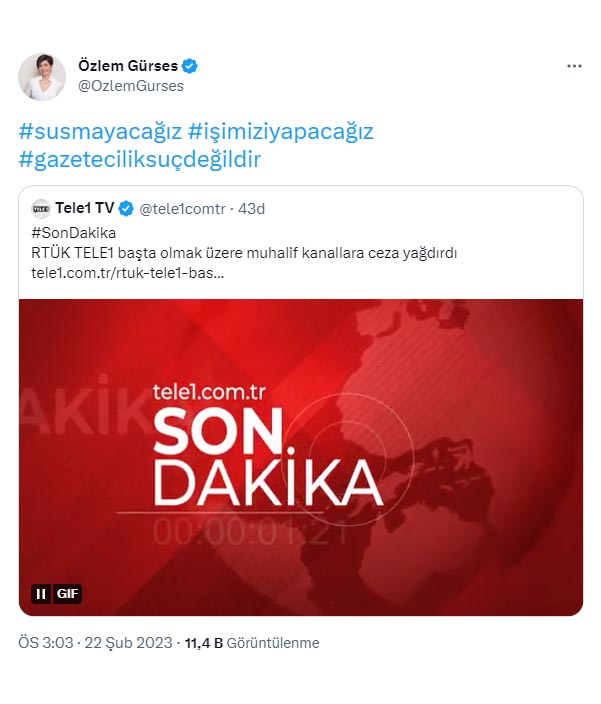
Task: Click the blue verified badge beside Özlem Gürses
Action: click(189, 66)
